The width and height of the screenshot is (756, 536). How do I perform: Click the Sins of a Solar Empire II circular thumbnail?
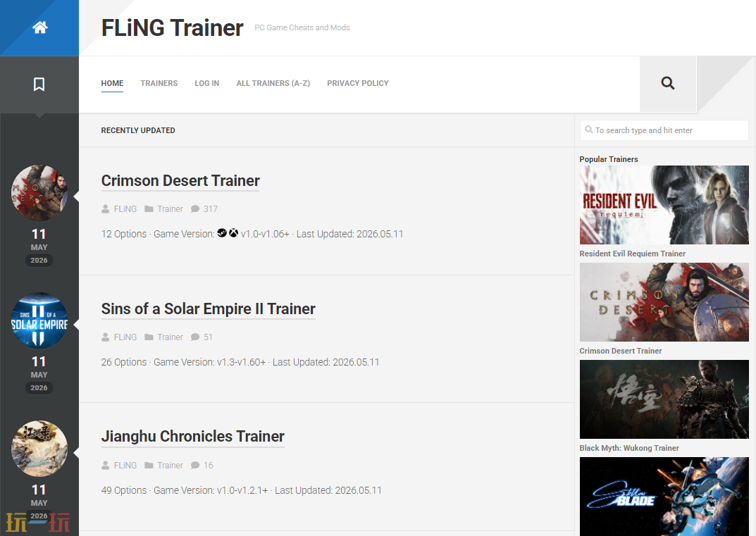pos(39,320)
